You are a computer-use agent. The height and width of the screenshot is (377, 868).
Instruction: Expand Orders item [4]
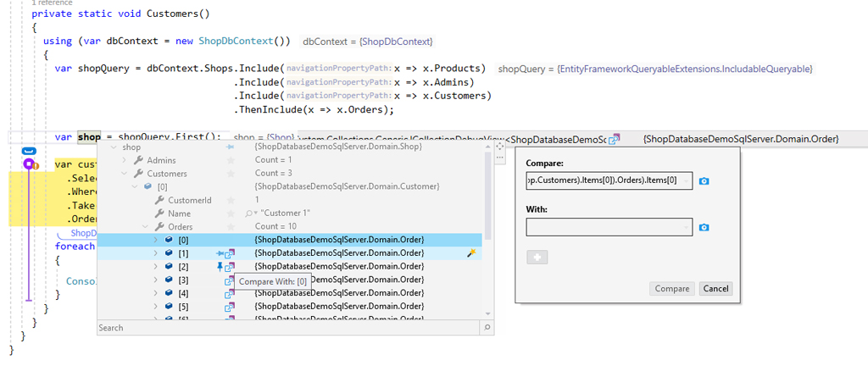(156, 293)
